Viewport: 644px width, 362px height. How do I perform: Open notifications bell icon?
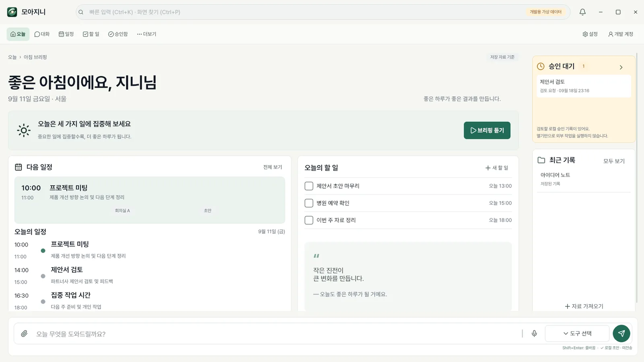[x=582, y=12]
